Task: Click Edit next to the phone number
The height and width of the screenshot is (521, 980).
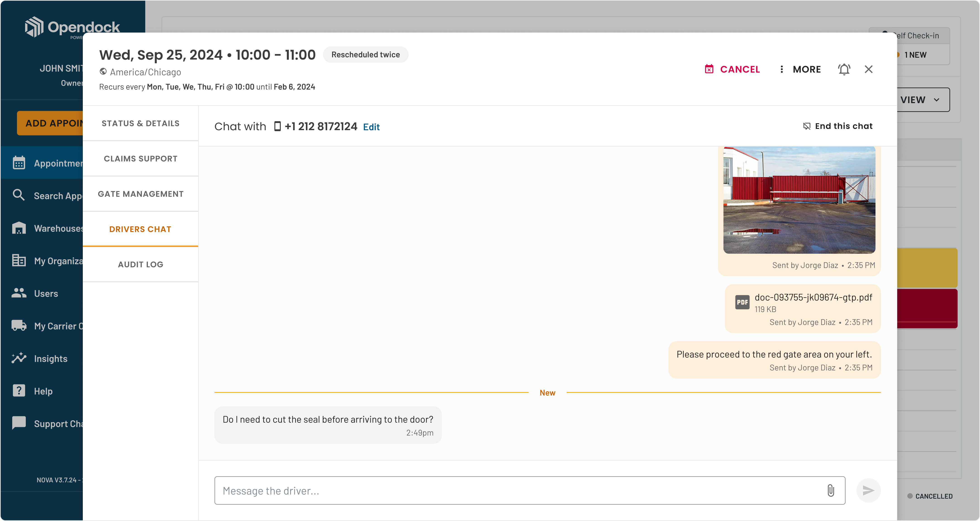Action: click(x=371, y=127)
